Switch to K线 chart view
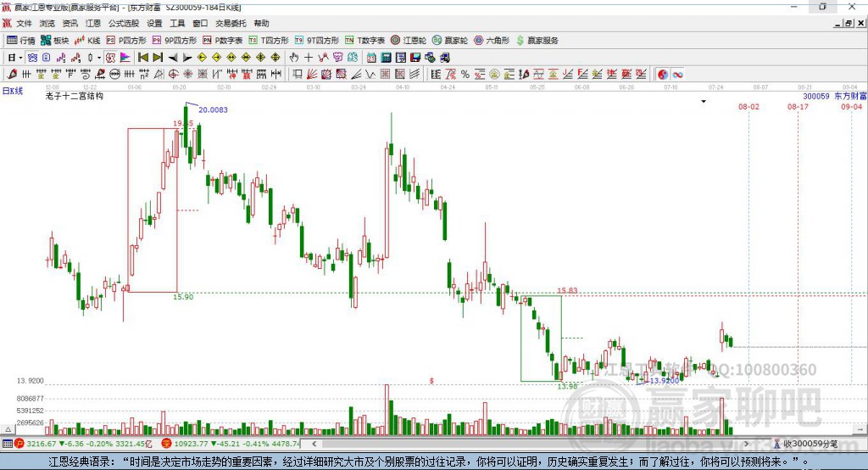Image resolution: width=868 pixels, height=470 pixels. click(87, 41)
